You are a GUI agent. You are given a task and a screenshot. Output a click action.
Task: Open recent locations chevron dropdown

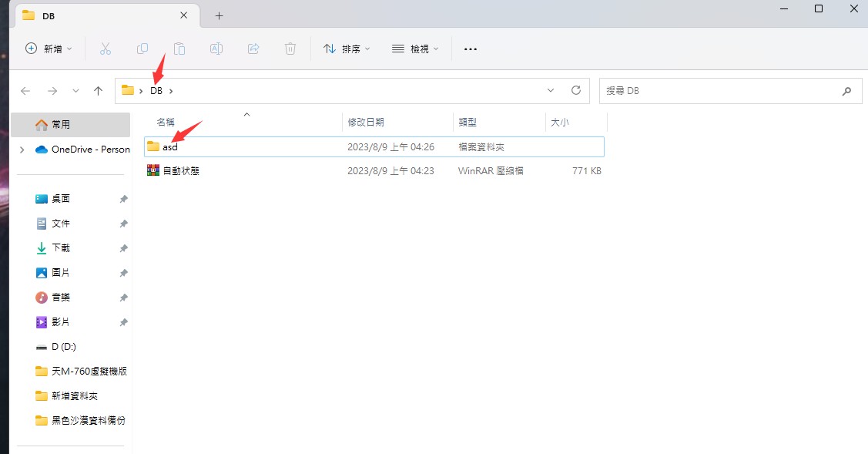tap(75, 91)
